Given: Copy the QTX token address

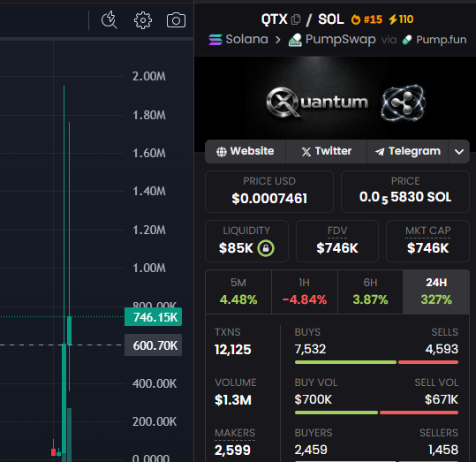Looking at the screenshot, I should 296,19.
